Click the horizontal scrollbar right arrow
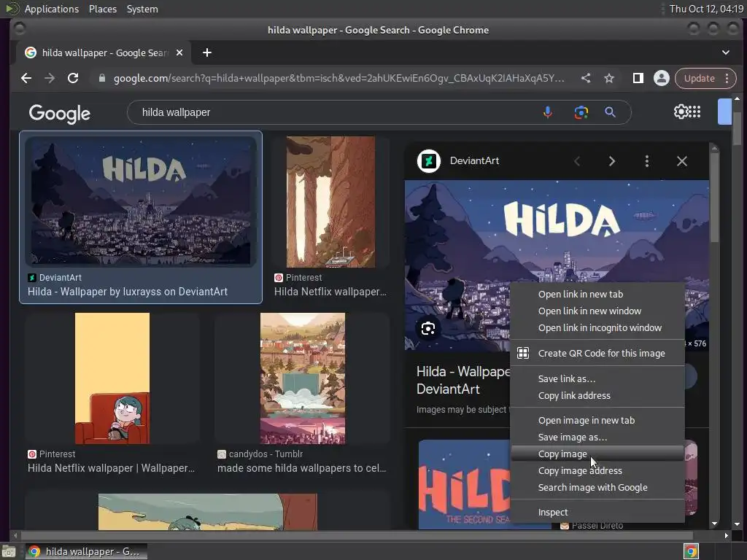This screenshot has height=560, width=747. coord(726,535)
